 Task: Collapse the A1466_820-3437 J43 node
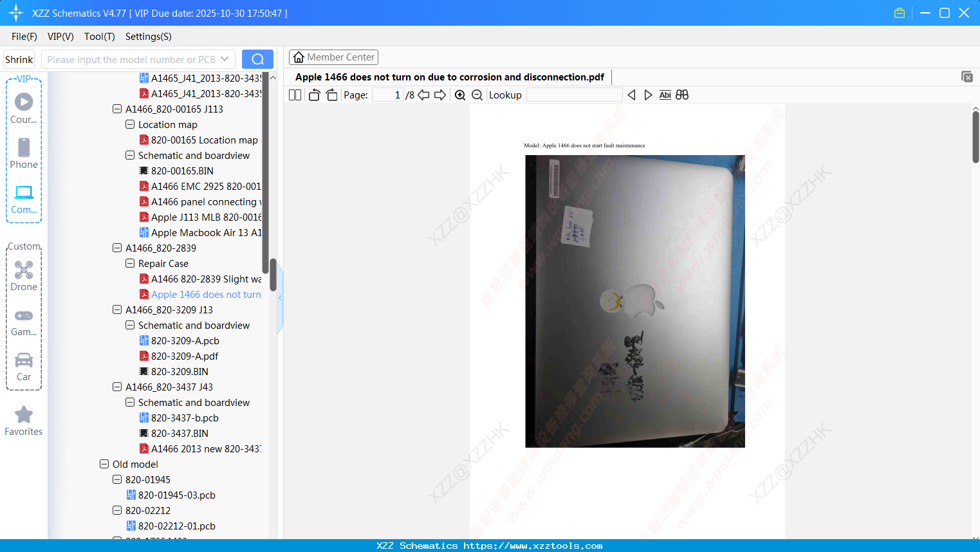[117, 387]
